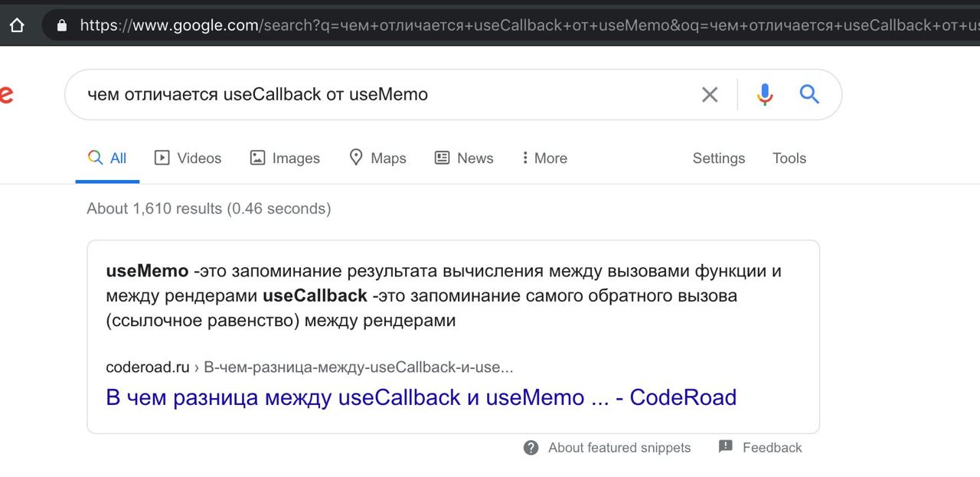
Task: Submit the query with the magnifier search icon
Action: pos(809,94)
